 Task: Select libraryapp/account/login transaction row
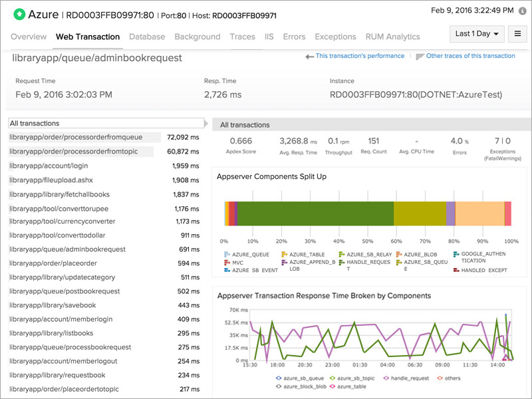[x=49, y=166]
